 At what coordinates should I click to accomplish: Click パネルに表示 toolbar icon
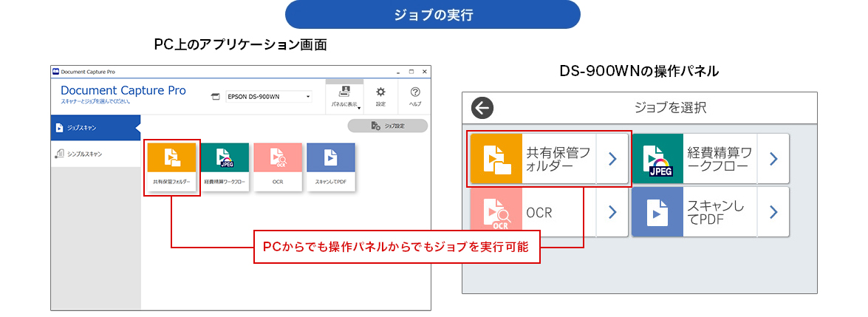(x=344, y=96)
